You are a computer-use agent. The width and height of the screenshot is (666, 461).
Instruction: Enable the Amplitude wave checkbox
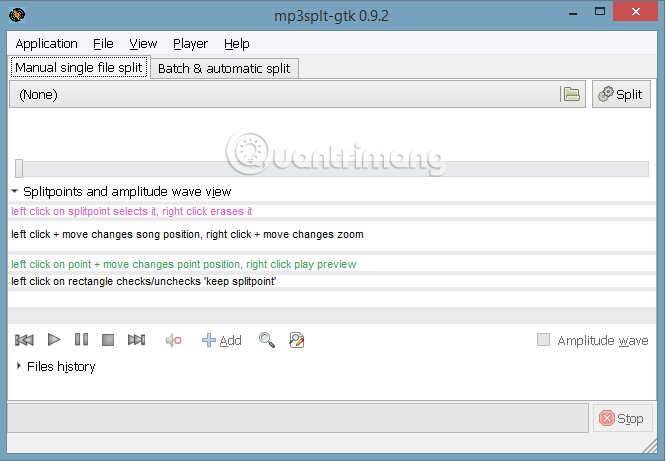(x=543, y=340)
